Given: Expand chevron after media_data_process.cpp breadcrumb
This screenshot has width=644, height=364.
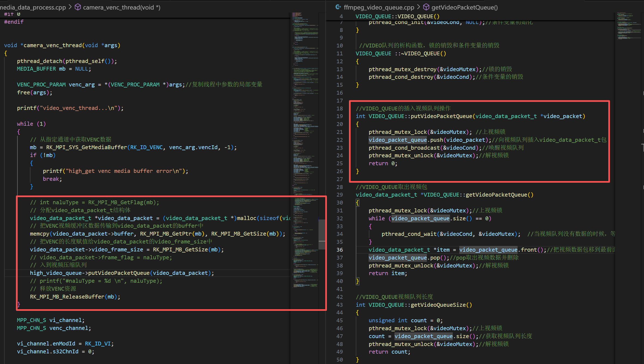Looking at the screenshot, I should pos(70,7).
